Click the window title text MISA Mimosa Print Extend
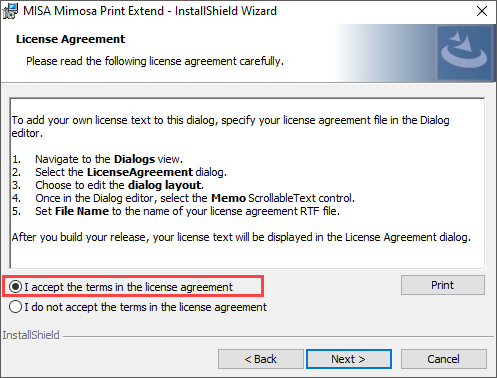Viewport: 497px width, 378px height. (93, 11)
